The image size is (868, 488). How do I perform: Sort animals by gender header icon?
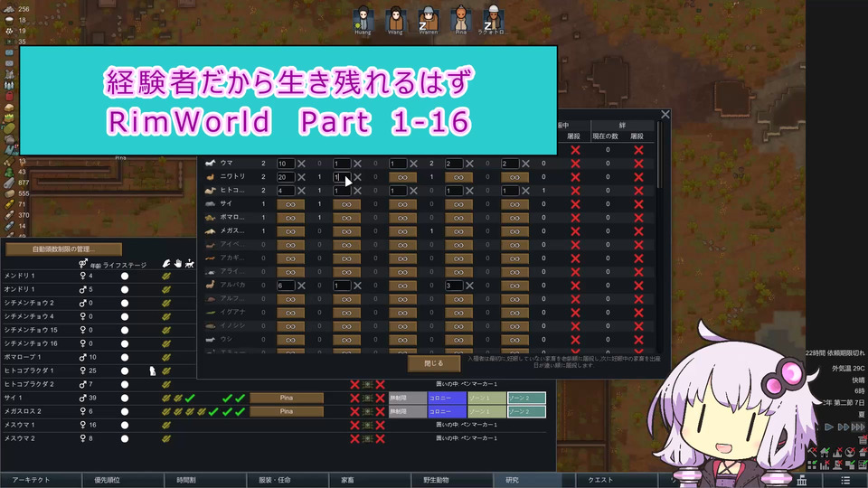coord(83,263)
